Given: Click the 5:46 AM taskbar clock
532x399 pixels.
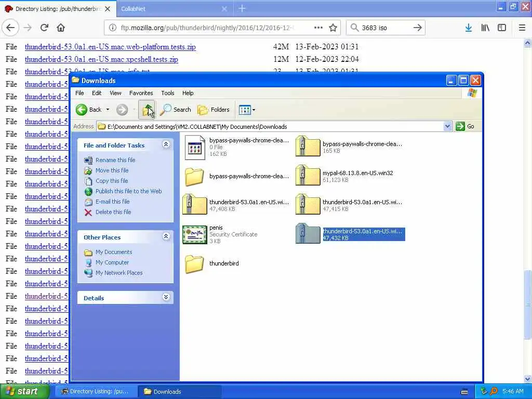Looking at the screenshot, I should pyautogui.click(x=513, y=391).
